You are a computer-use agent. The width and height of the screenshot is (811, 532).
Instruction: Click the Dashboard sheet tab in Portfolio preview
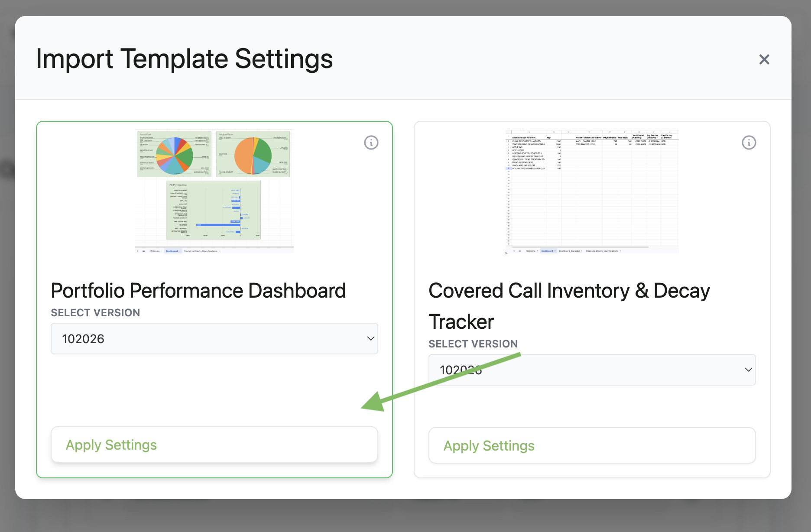172,251
